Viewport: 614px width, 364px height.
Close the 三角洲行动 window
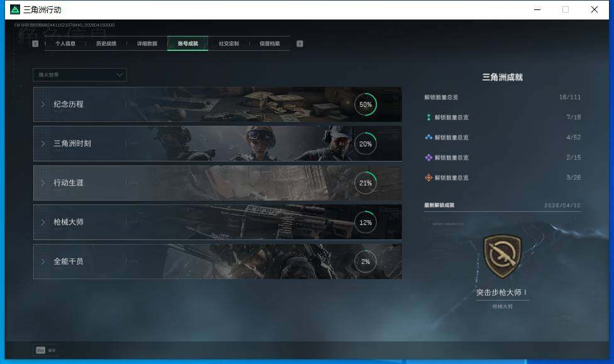point(594,9)
